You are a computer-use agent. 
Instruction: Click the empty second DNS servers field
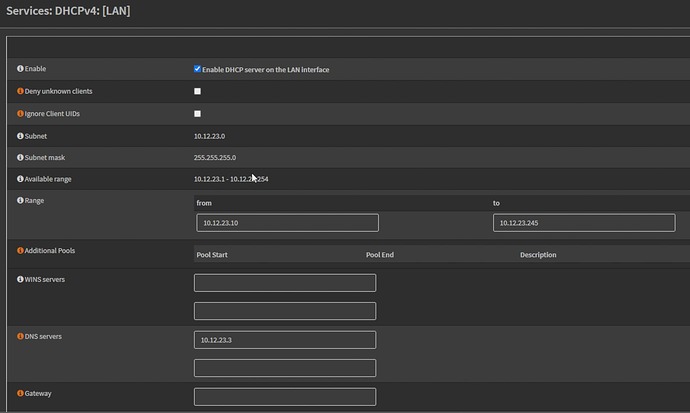(x=285, y=368)
